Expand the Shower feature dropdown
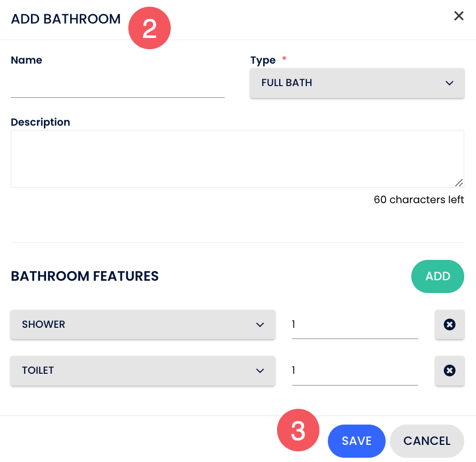The image size is (476, 462). (x=142, y=325)
